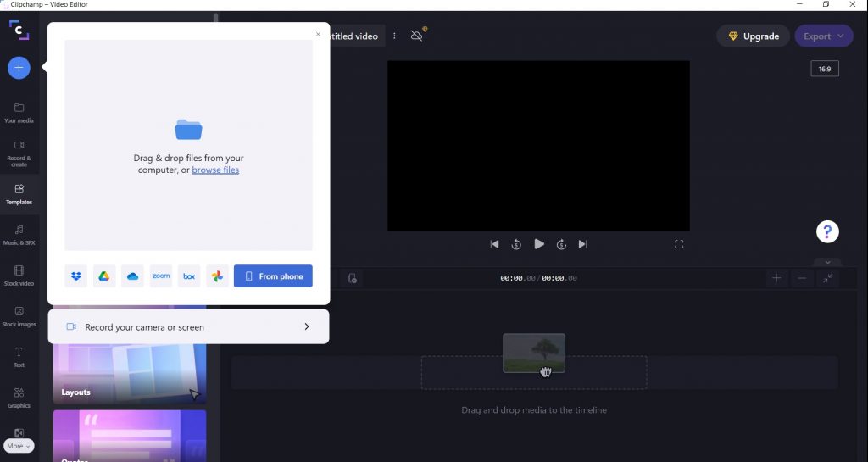
Task: Open the Your media sidebar section
Action: tap(19, 112)
